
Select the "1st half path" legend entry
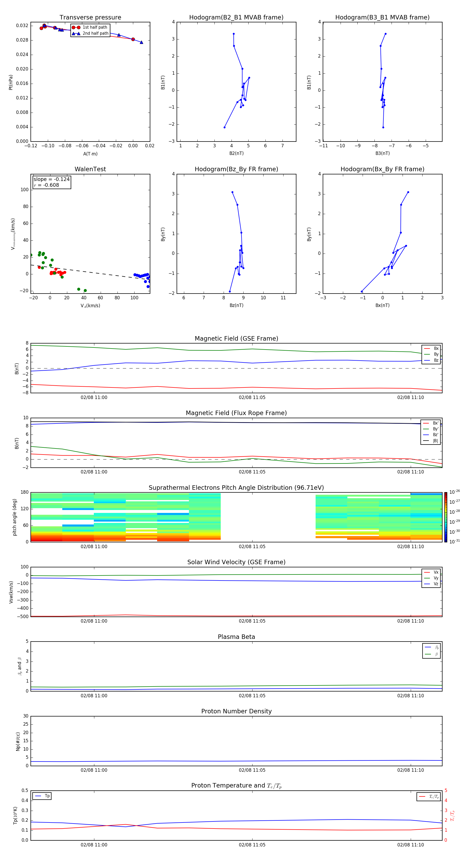point(90,27)
